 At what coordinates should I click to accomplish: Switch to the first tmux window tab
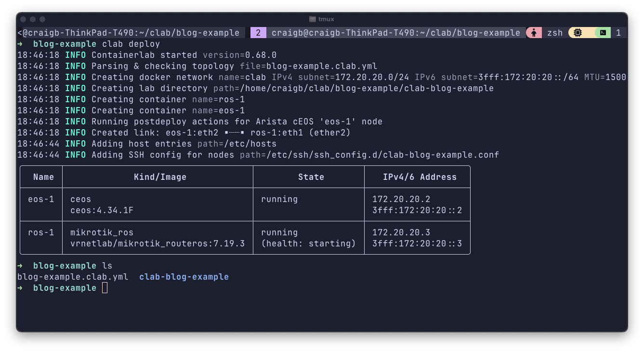(x=129, y=33)
